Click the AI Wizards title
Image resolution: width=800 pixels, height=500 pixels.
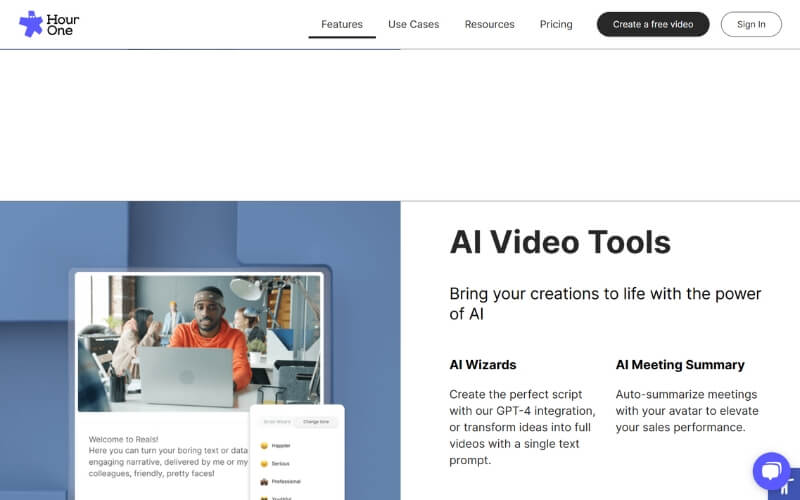click(483, 365)
